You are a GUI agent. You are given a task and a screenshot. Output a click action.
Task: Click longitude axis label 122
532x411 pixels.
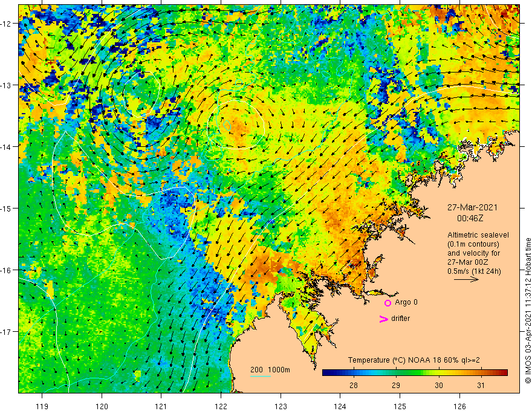pos(221,406)
